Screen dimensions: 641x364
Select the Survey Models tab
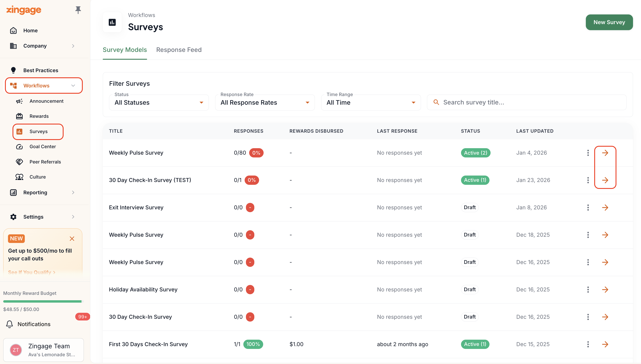[125, 50]
